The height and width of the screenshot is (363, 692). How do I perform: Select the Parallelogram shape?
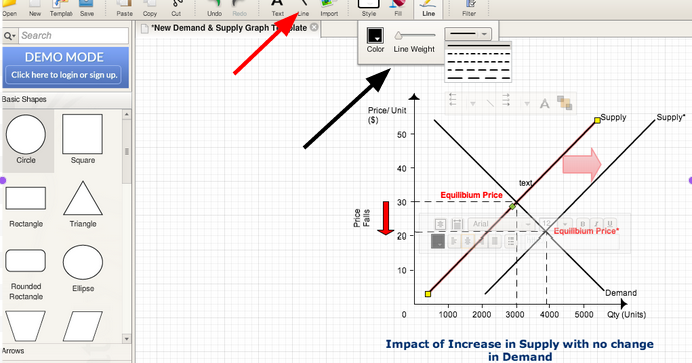coord(83,326)
